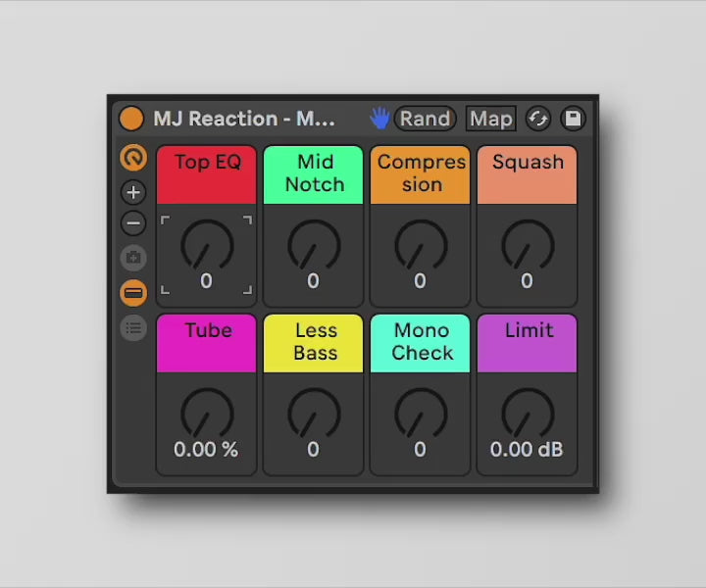
Task: Select the purple Limit macro label
Action: (x=527, y=343)
